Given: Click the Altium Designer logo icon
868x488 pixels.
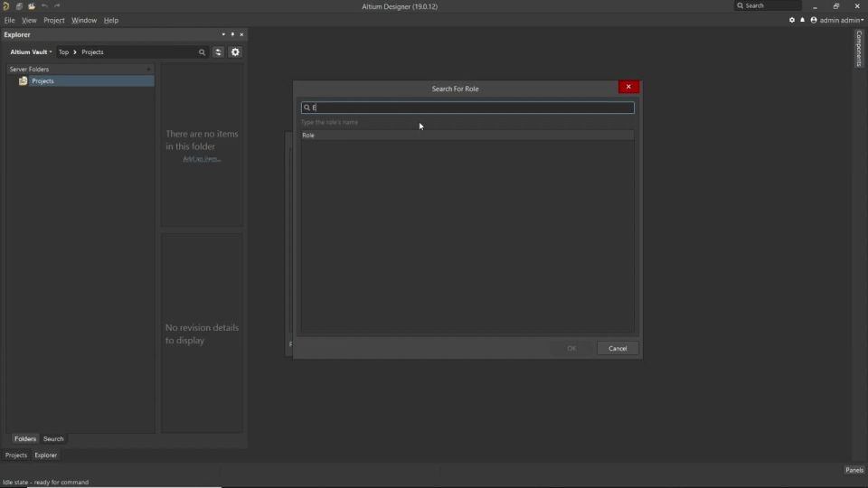Looking at the screenshot, I should pyautogui.click(x=6, y=6).
